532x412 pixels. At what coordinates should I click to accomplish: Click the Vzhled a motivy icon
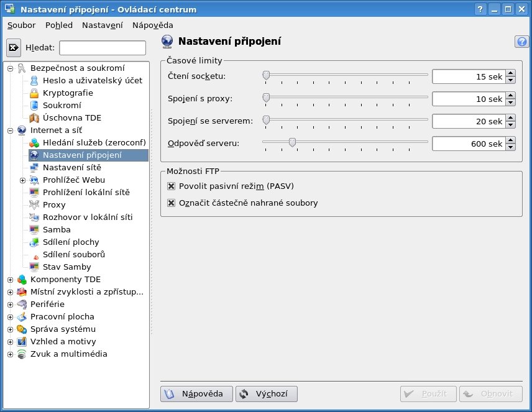(22, 342)
